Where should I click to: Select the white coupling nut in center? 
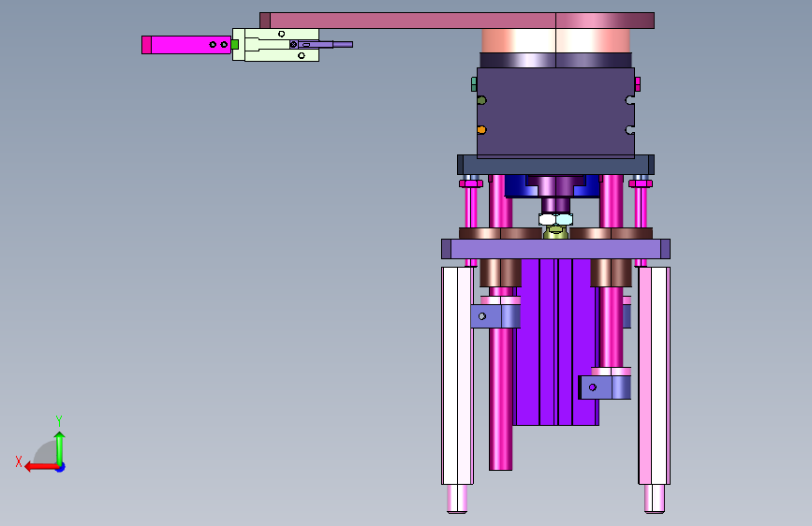[x=555, y=220]
